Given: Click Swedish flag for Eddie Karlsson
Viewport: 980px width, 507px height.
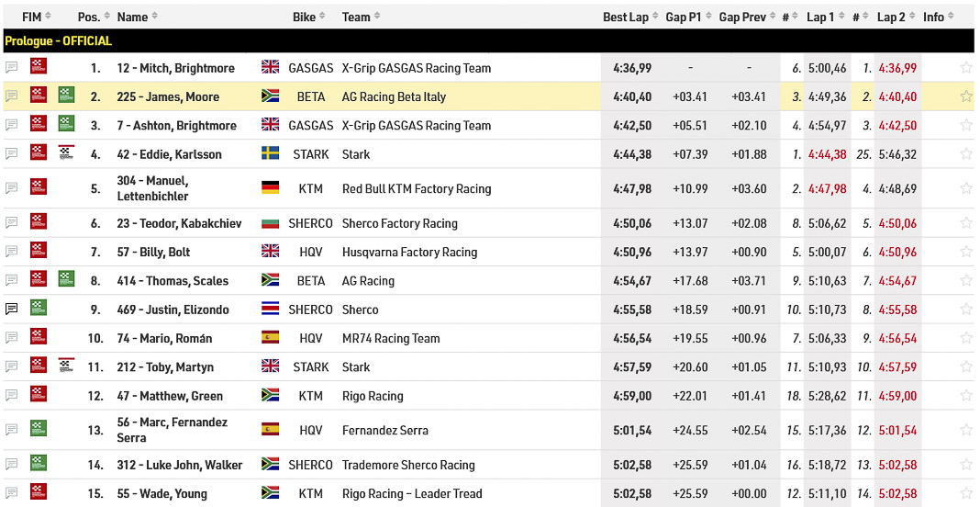Looking at the screenshot, I should point(270,153).
